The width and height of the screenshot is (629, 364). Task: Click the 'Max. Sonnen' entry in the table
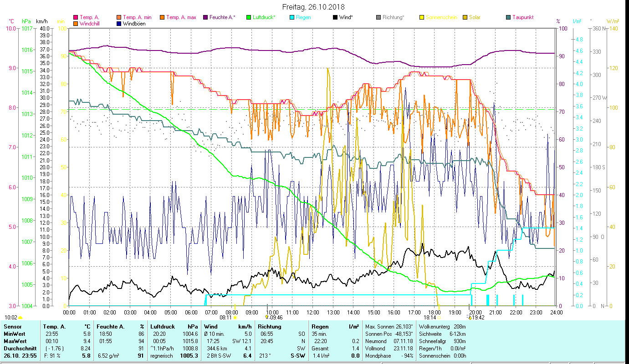point(389,326)
